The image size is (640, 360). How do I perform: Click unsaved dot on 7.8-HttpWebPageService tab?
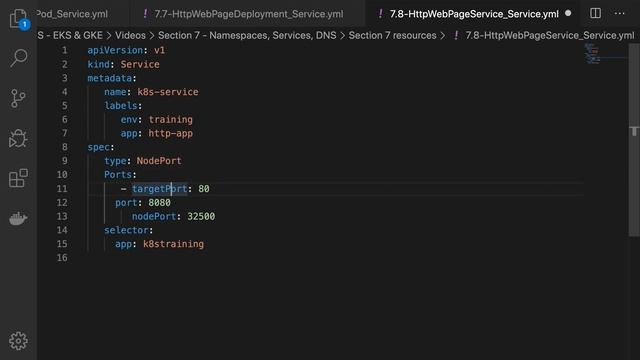568,13
